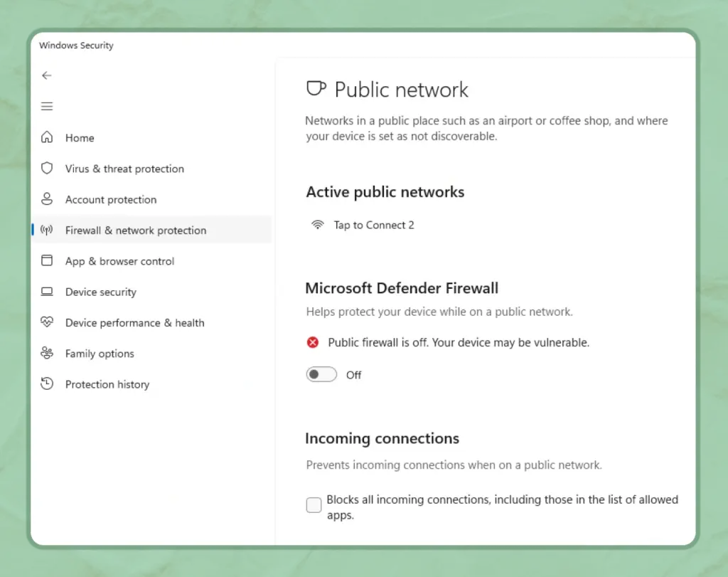The height and width of the screenshot is (577, 728).
Task: Open App & browser control section
Action: point(151,260)
